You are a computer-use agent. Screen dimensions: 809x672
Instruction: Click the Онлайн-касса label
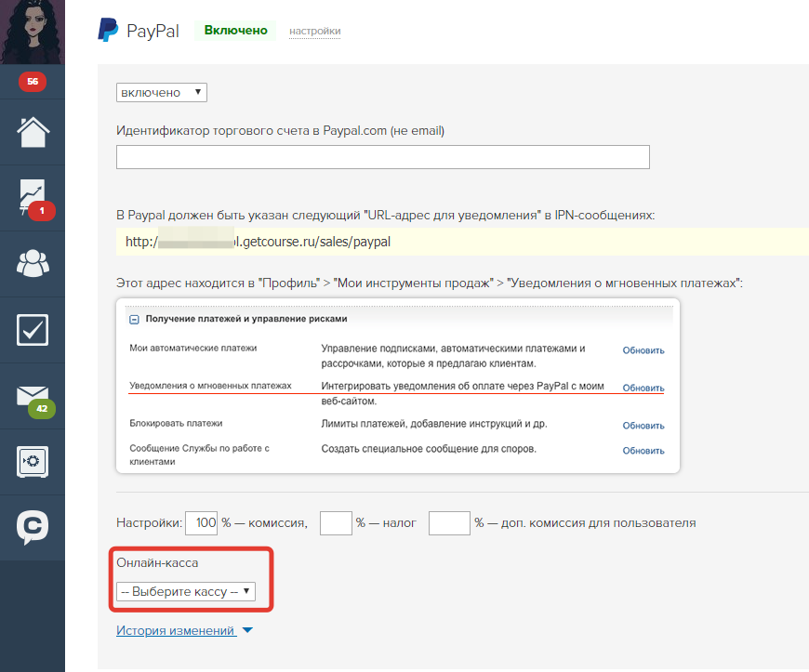coord(157,562)
